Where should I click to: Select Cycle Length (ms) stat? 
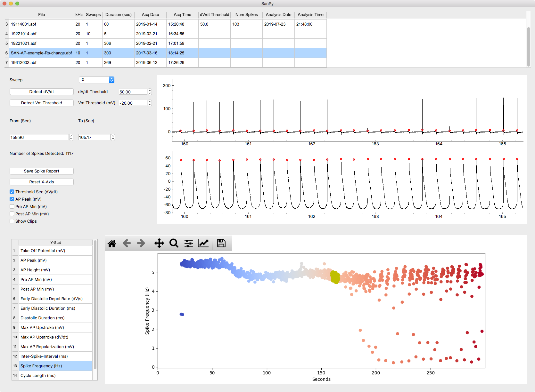tap(55, 376)
